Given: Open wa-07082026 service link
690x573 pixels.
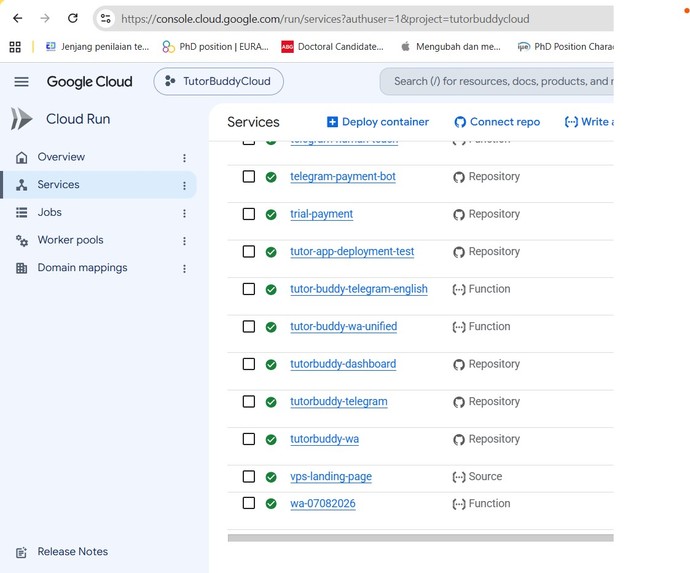Looking at the screenshot, I should point(323,503).
